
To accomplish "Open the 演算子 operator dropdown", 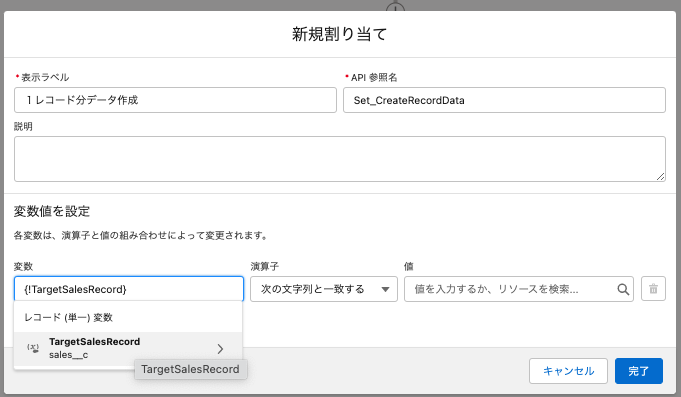I will pyautogui.click(x=324, y=289).
